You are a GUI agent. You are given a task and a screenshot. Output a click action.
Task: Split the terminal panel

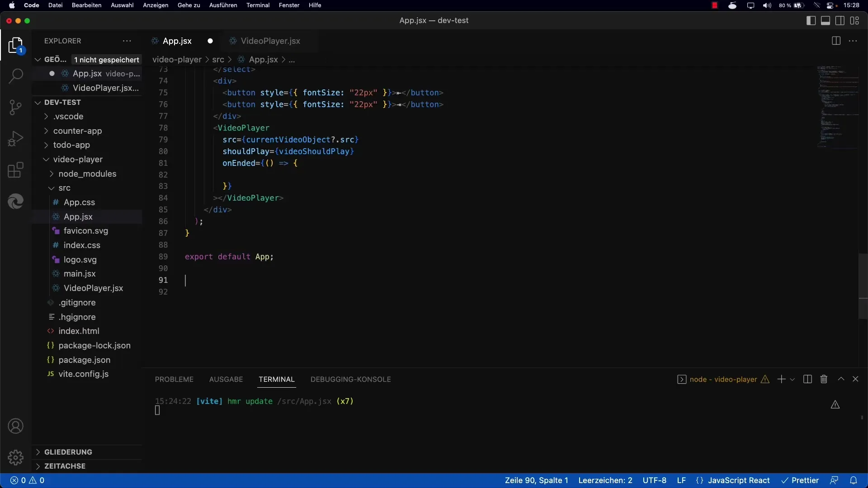tap(807, 379)
